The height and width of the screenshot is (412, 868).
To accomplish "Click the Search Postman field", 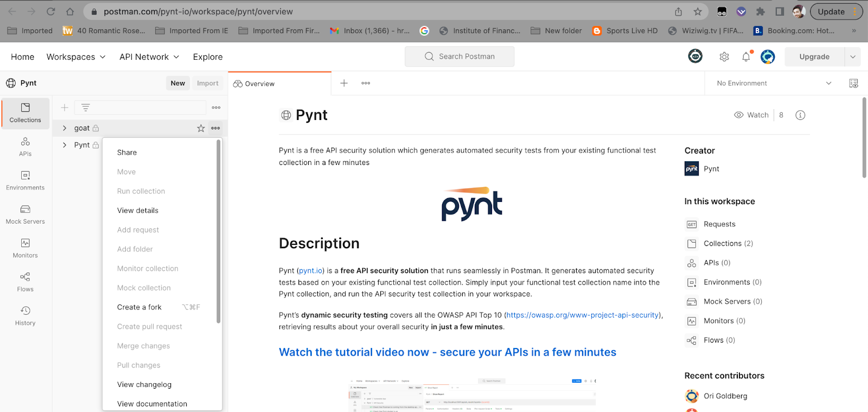I will [459, 56].
